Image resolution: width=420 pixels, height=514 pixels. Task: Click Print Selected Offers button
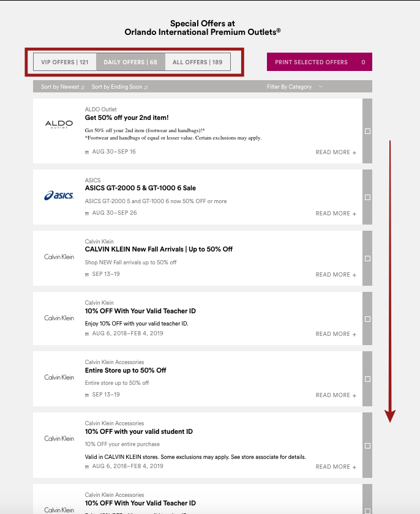[320, 62]
